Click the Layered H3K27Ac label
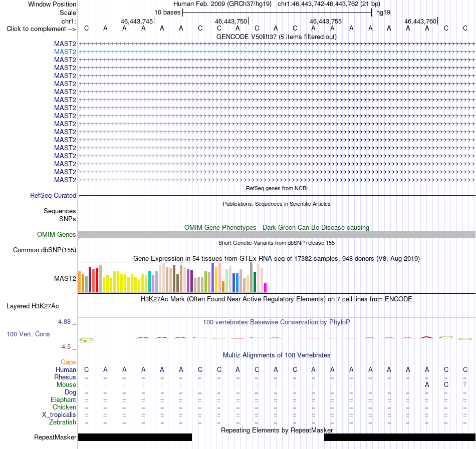The height and width of the screenshot is (449, 476). pos(33,306)
